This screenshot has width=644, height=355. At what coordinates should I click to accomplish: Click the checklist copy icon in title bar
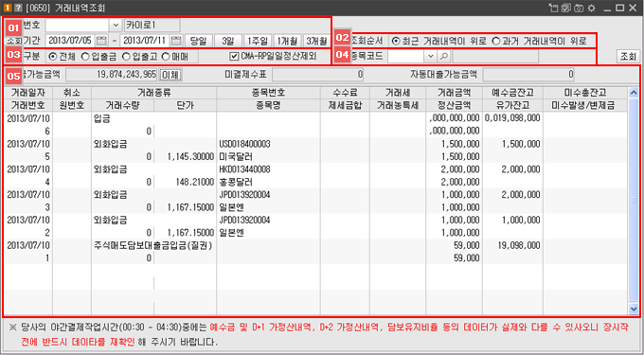pyautogui.click(x=566, y=8)
